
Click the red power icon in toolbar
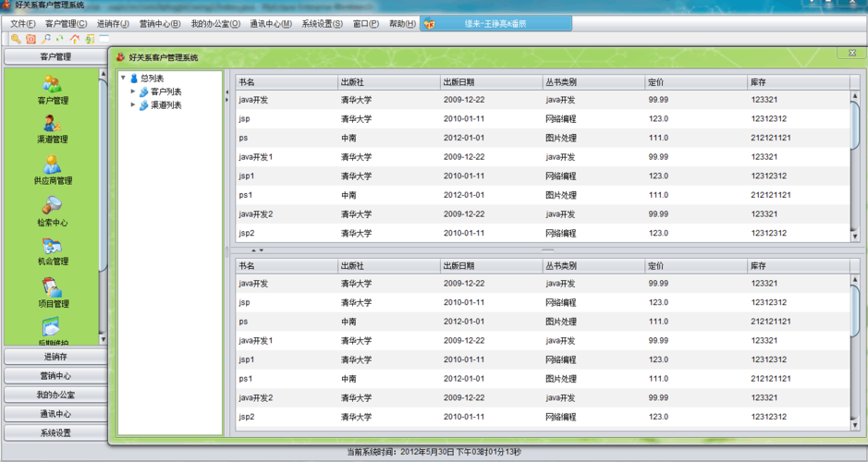(31, 39)
